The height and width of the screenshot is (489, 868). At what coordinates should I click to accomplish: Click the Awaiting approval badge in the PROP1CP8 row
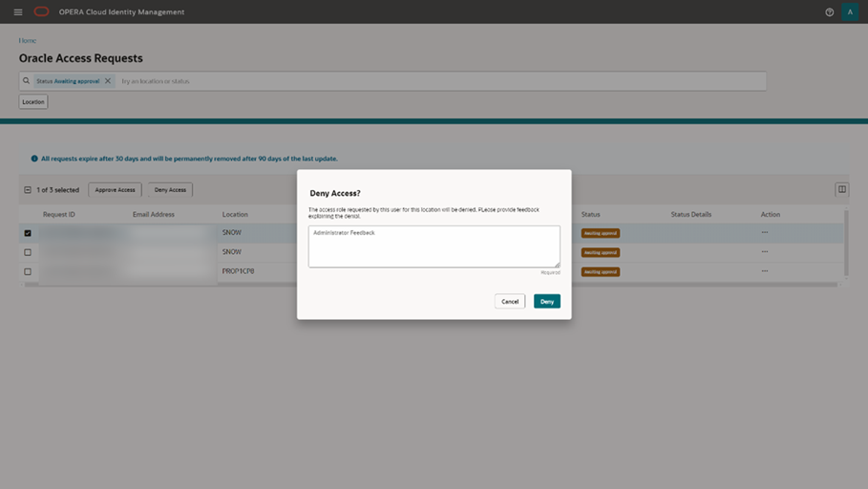point(601,272)
